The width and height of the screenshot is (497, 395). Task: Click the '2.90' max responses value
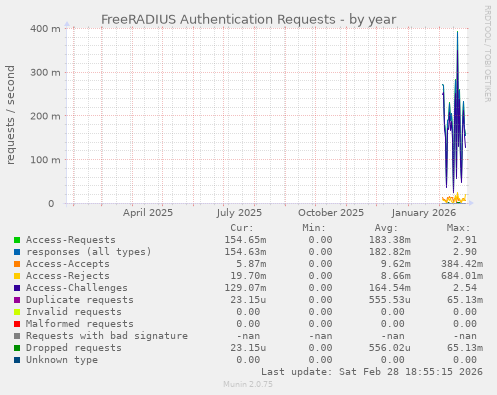[465, 252]
